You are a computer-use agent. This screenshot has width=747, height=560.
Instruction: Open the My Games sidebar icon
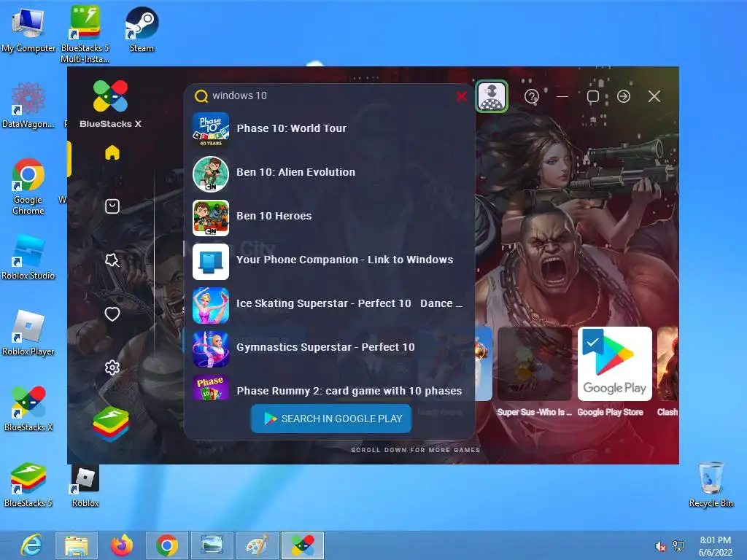(x=112, y=206)
